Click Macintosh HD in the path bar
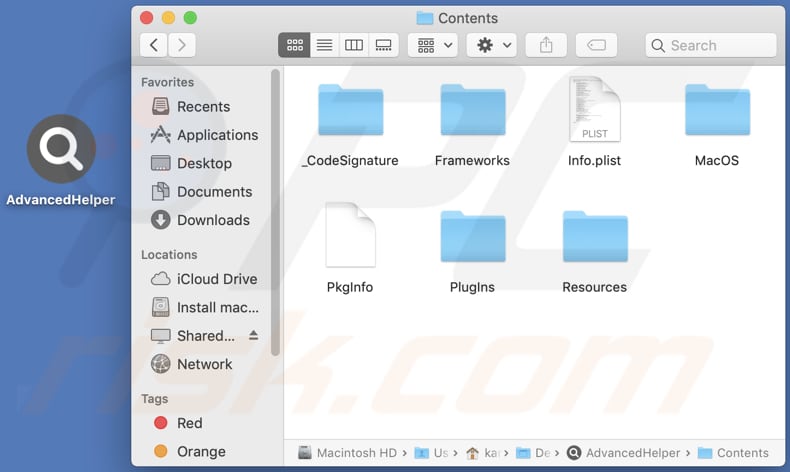Viewport: 790px width, 472px height. (x=347, y=453)
